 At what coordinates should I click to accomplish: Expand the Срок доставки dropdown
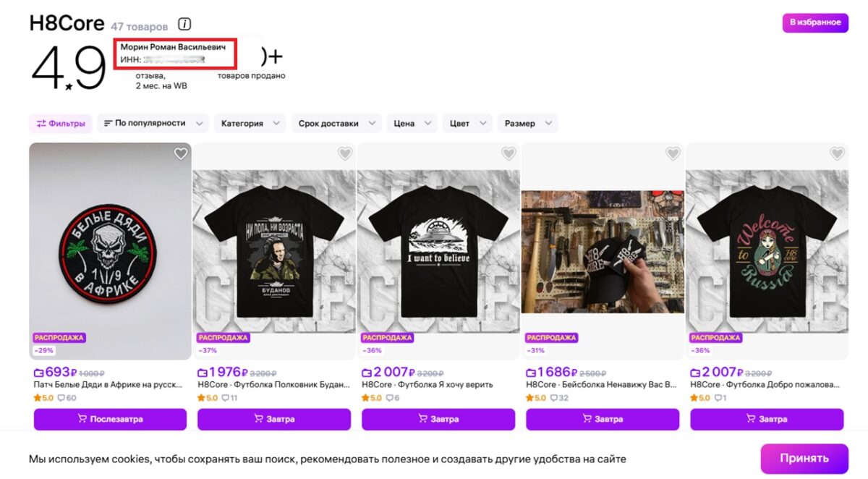click(x=336, y=124)
